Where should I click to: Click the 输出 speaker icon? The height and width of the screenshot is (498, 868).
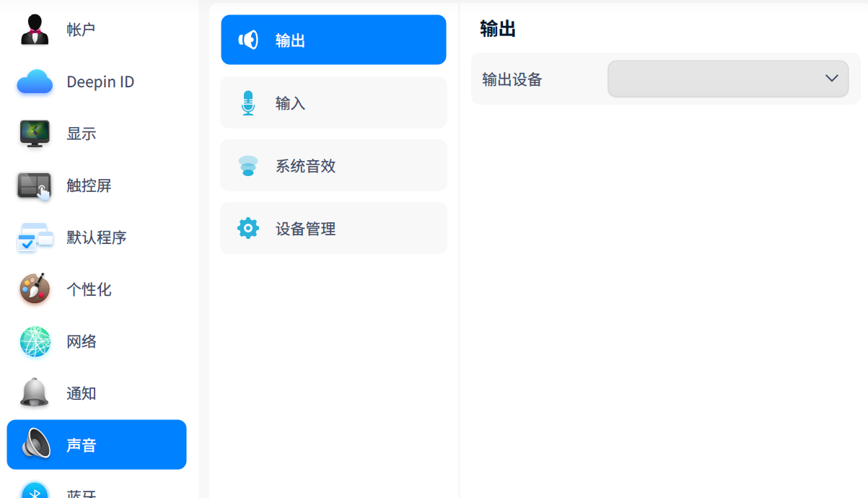click(247, 40)
